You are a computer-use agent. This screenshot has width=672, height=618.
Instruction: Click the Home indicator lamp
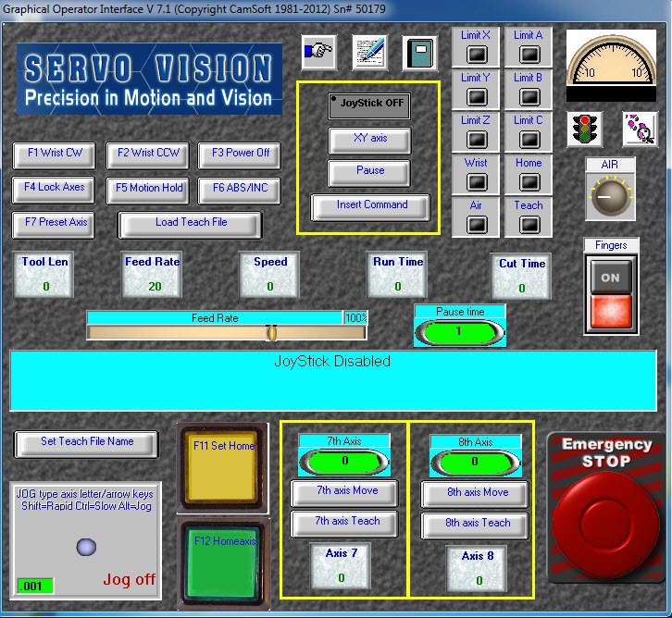[x=529, y=182]
